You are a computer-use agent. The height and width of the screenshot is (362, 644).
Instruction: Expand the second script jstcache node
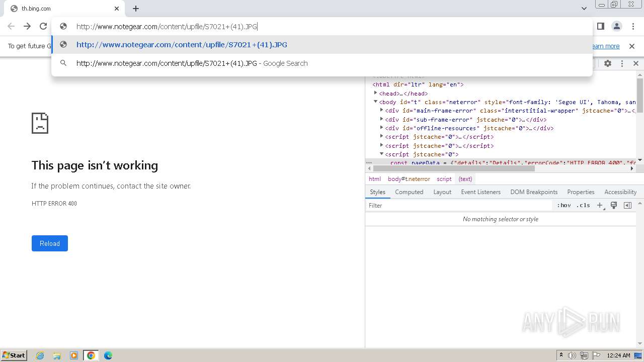(382, 145)
